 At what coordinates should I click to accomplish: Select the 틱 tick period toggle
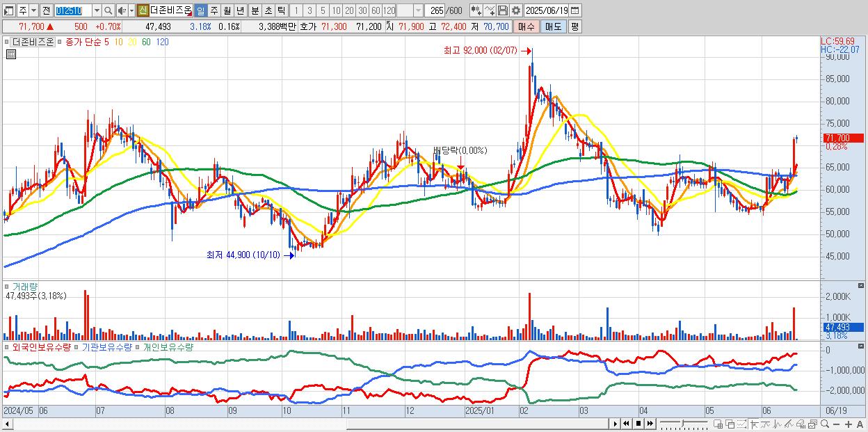click(281, 10)
